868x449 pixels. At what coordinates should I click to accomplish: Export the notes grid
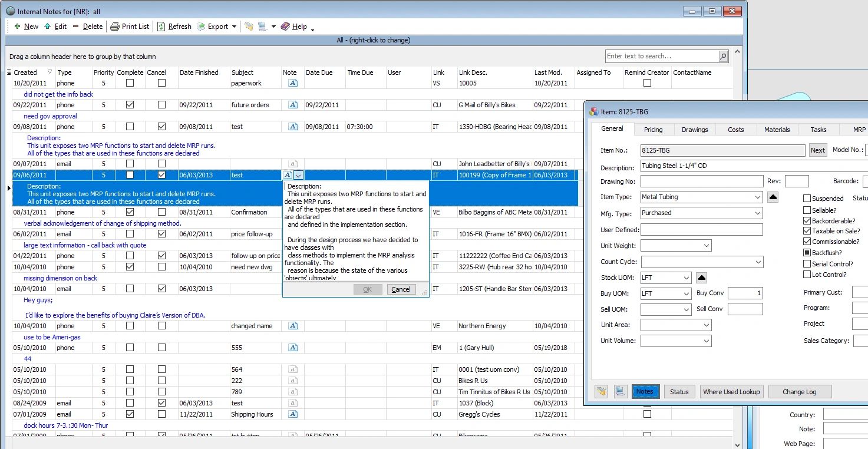(216, 26)
